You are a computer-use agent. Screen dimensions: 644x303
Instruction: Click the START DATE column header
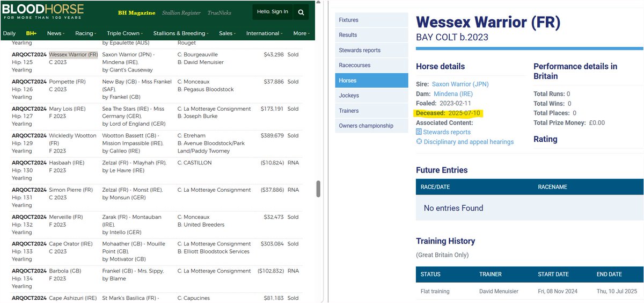pyautogui.click(x=553, y=274)
